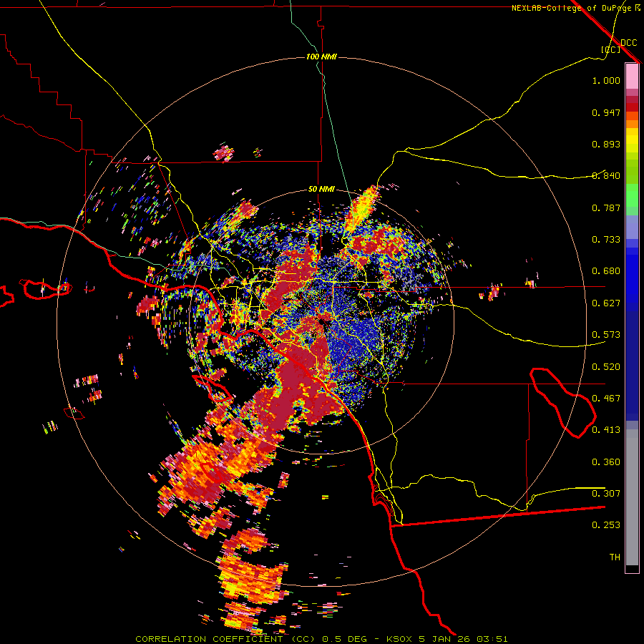Pick the light pink band atop color bar
Viewport: 644px width, 644px height.
(x=632, y=76)
